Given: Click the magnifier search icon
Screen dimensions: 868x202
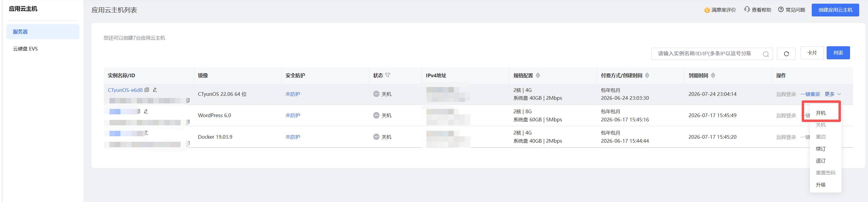Looking at the screenshot, I should tap(766, 54).
